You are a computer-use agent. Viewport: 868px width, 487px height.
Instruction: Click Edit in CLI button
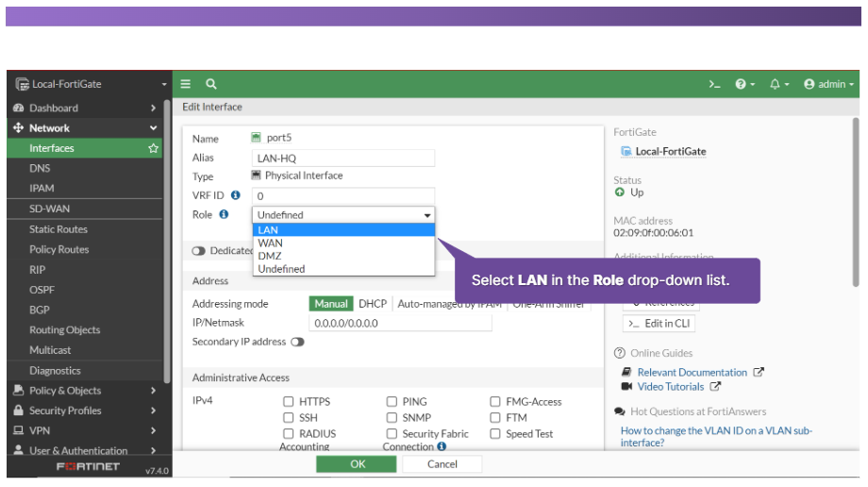coord(659,324)
